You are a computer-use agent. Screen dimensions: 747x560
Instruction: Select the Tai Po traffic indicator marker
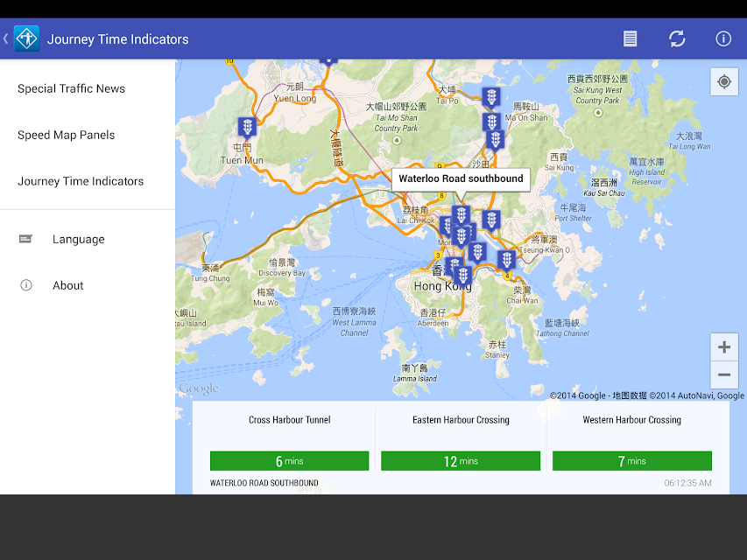(491, 97)
